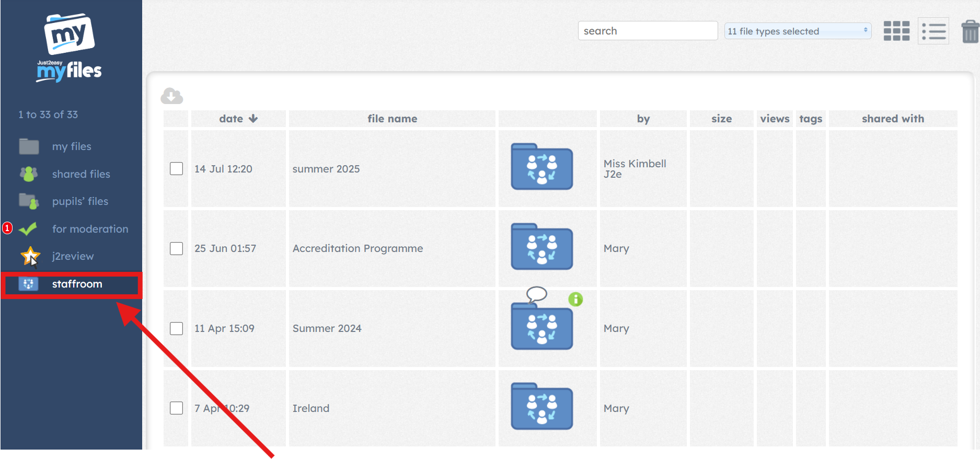Open the Ireland shared folder icon
980x459 pixels.
coord(542,407)
